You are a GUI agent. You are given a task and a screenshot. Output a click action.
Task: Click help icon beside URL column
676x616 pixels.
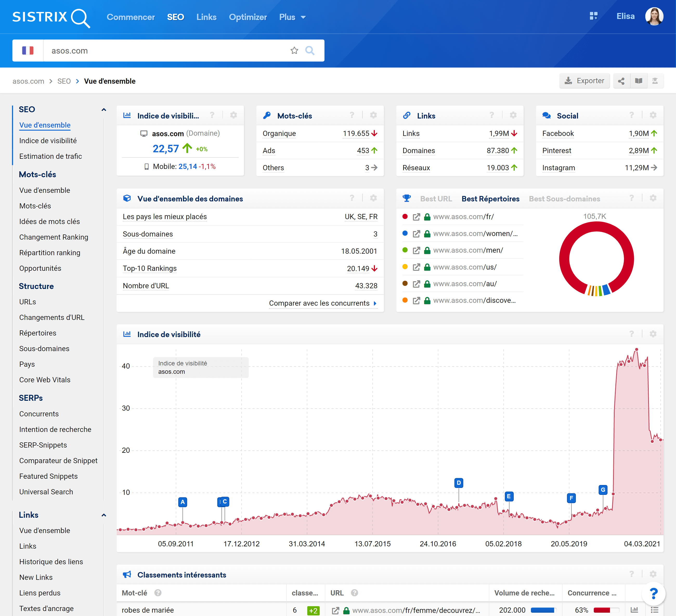pyautogui.click(x=354, y=593)
